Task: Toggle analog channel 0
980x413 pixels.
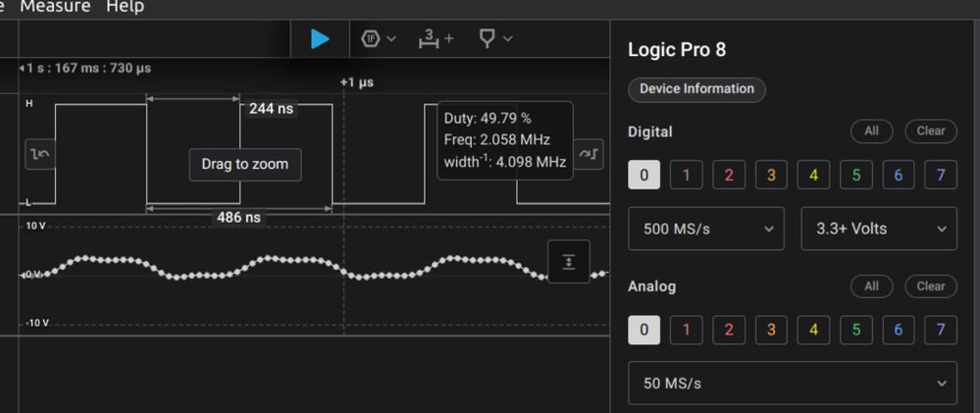Action: [644, 330]
